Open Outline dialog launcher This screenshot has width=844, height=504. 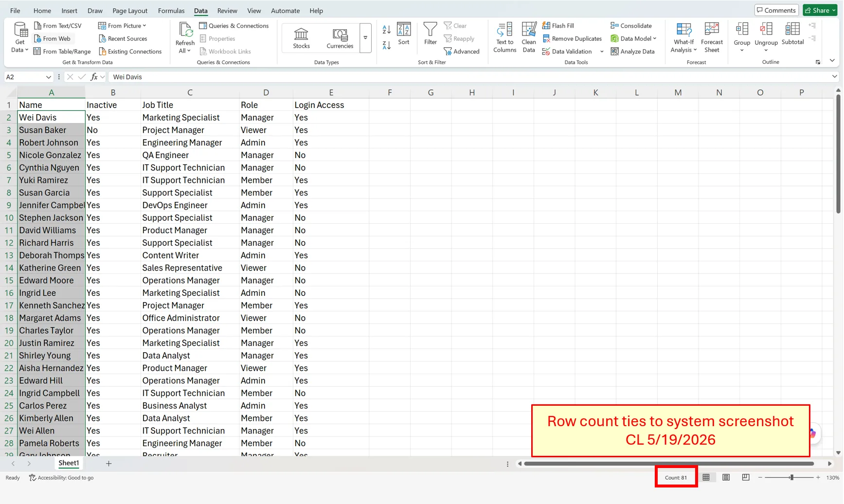(818, 62)
